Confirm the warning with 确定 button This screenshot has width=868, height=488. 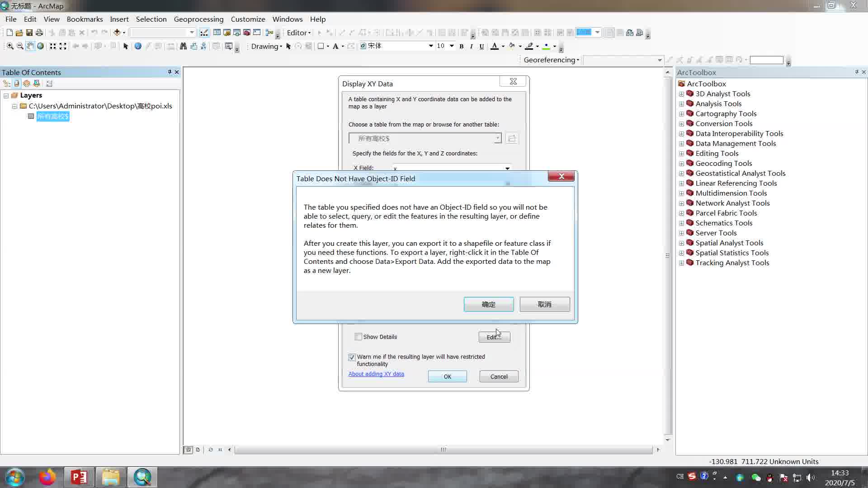click(x=489, y=305)
